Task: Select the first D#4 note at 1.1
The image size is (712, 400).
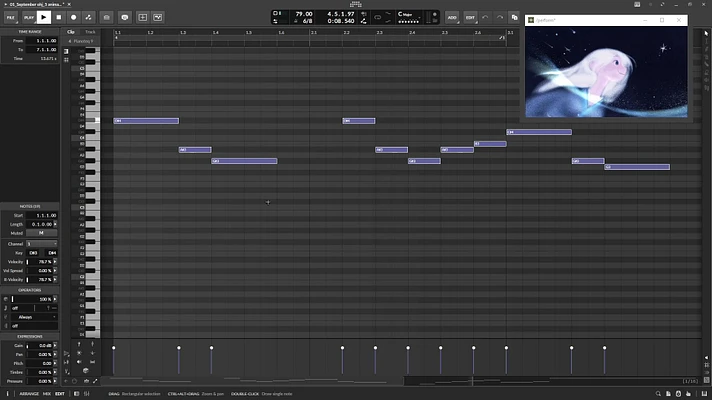Action: (x=146, y=121)
